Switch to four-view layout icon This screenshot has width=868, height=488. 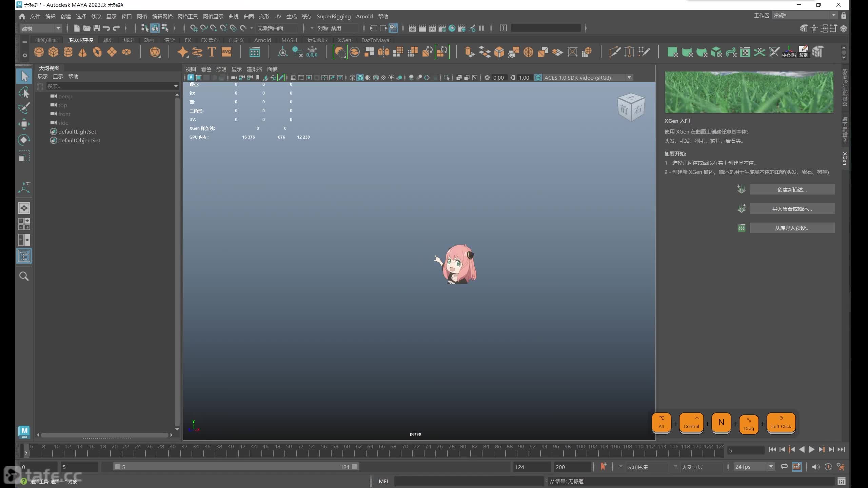[x=24, y=224]
